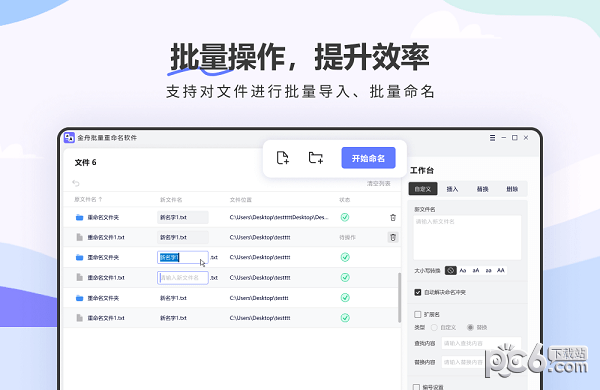Click the 工作台 panel title
Image resolution: width=600 pixels, height=390 pixels.
coord(422,171)
